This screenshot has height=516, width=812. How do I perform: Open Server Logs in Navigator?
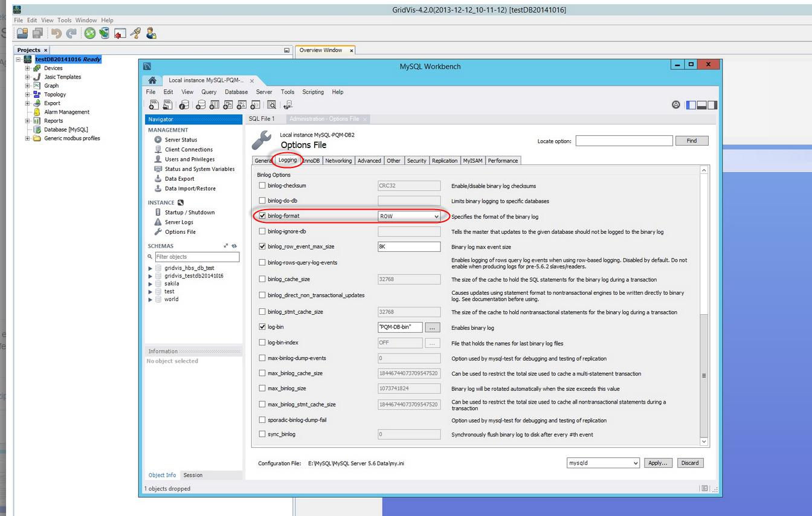click(179, 222)
